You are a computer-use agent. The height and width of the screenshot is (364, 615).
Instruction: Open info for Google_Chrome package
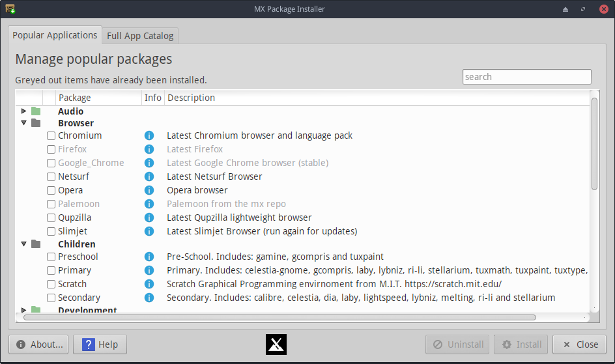149,163
